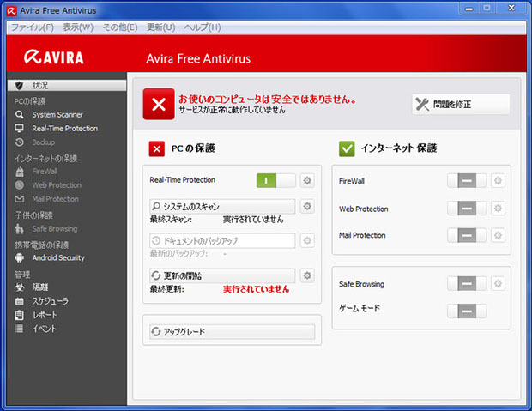Open Android Security sidebar label
The height and width of the screenshot is (411, 532).
pyautogui.click(x=58, y=258)
